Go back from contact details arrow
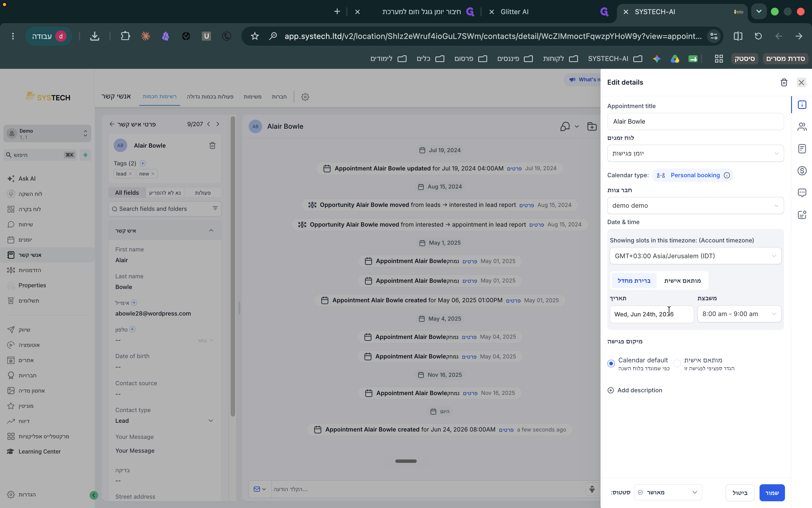Viewport: 812px width, 508px height. 112,124
